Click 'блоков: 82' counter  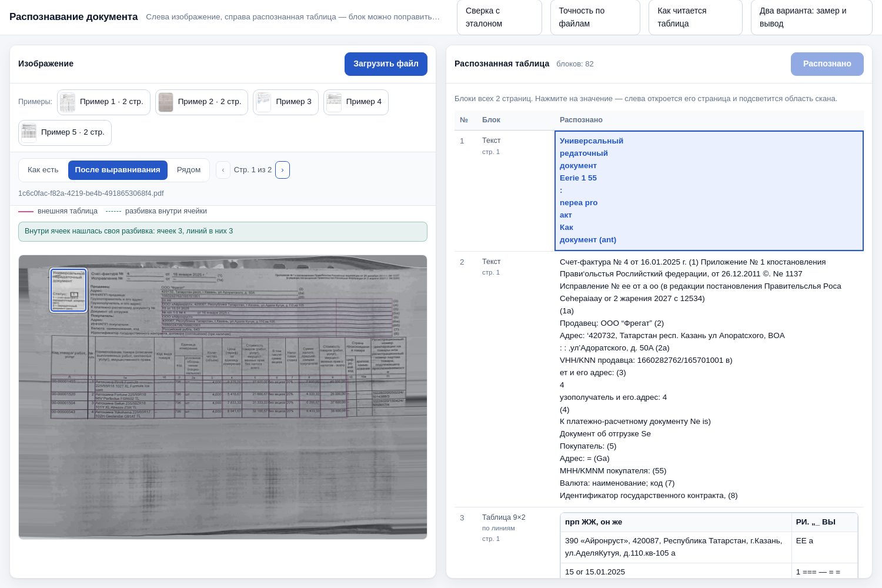coord(575,64)
